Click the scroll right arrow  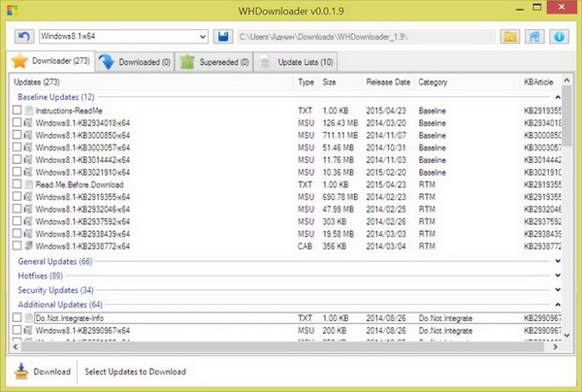555,346
